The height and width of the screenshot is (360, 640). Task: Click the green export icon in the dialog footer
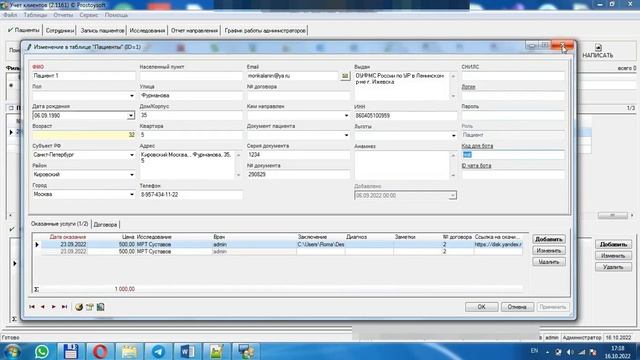(x=100, y=307)
